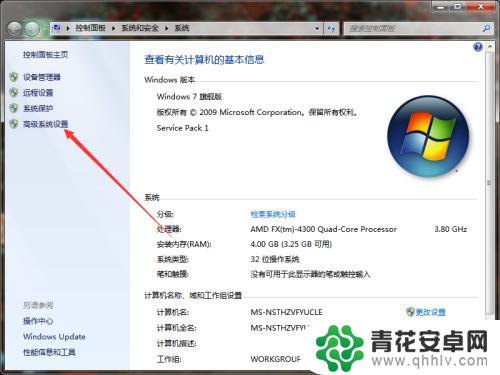500x375 pixels.
Task: Click shield icon next to 远程设置
Action: point(14,93)
